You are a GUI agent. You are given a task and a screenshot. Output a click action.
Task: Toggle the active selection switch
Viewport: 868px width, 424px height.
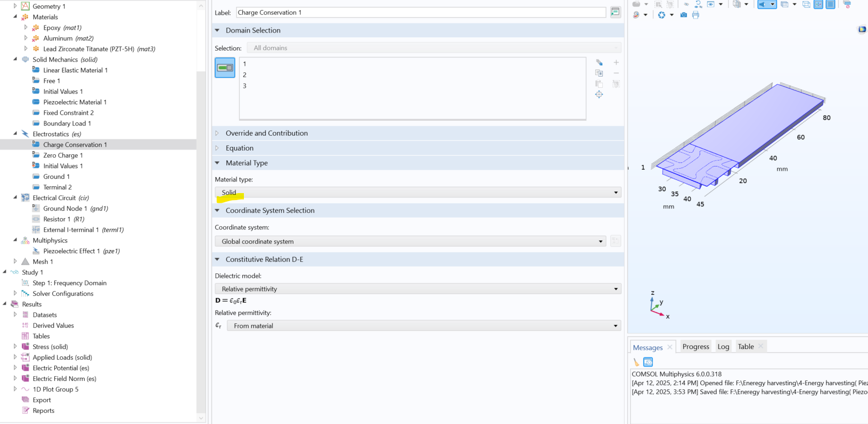pyautogui.click(x=225, y=68)
